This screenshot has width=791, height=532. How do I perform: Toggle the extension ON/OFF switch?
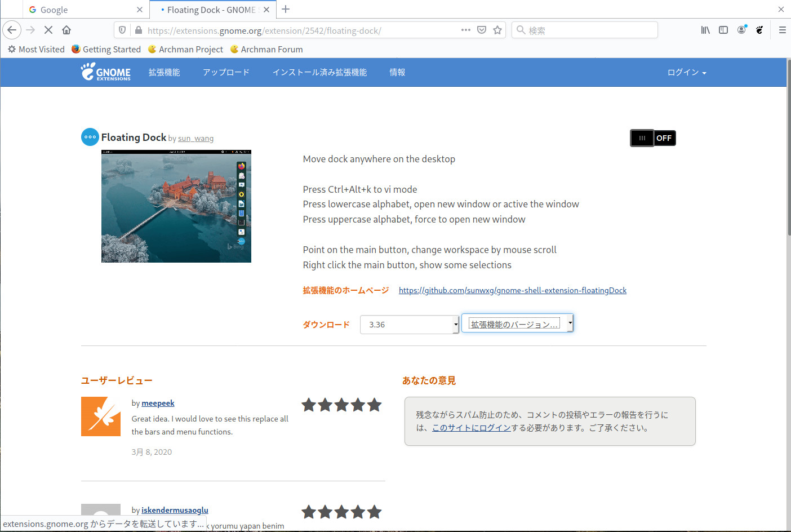pyautogui.click(x=653, y=138)
